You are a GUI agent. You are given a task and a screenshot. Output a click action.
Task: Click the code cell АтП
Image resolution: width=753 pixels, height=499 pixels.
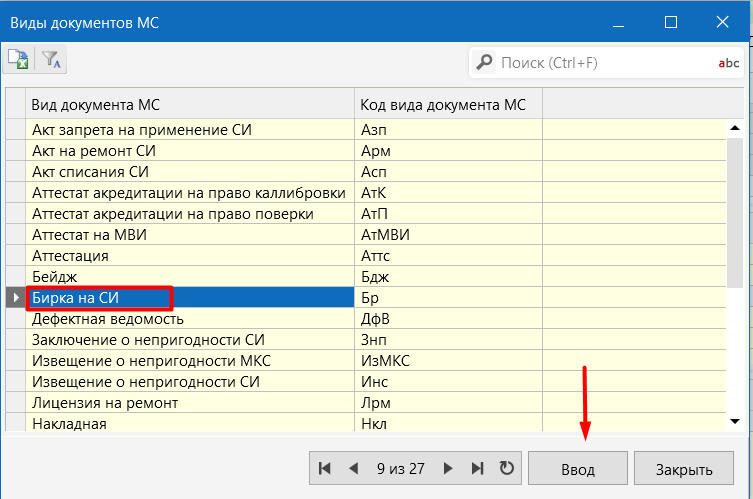[x=449, y=214]
